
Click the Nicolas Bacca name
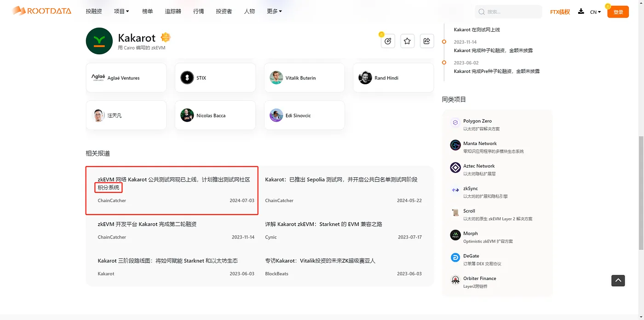tap(211, 116)
